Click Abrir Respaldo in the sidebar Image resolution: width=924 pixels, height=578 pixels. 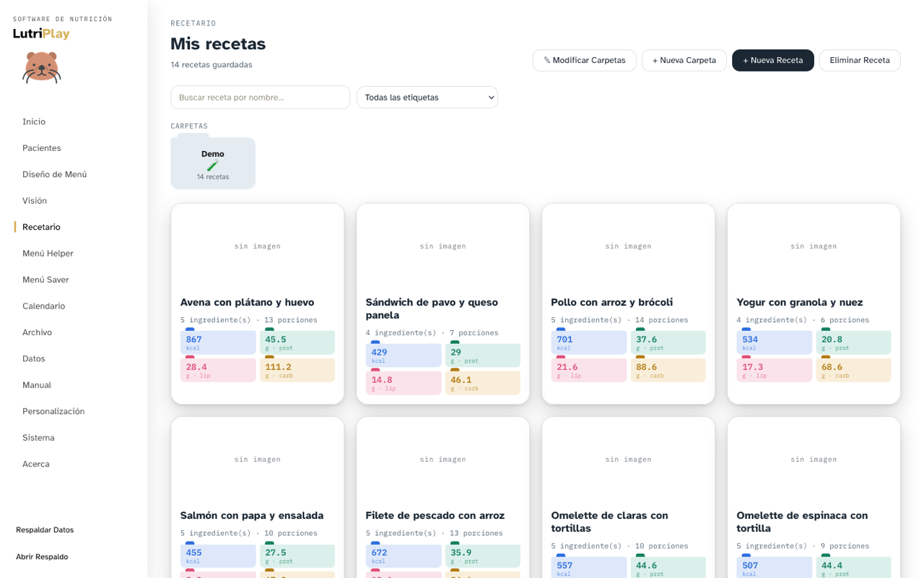coord(42,557)
